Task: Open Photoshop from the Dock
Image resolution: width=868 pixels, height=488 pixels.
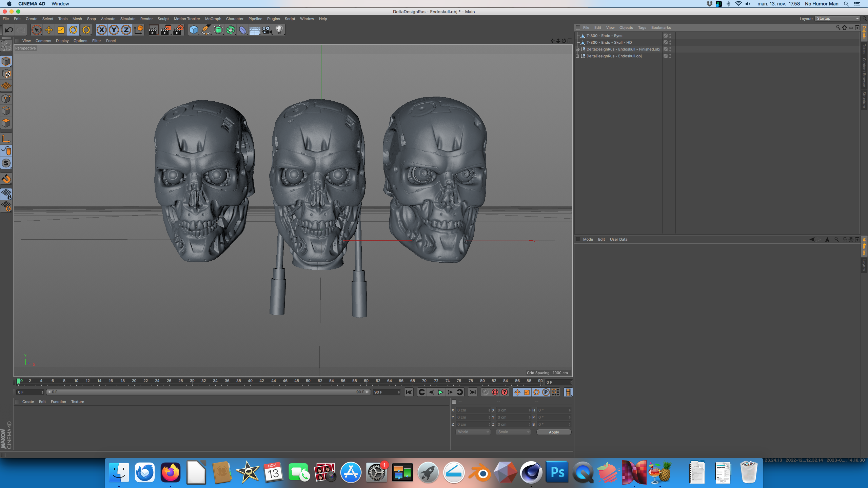Action: (557, 472)
